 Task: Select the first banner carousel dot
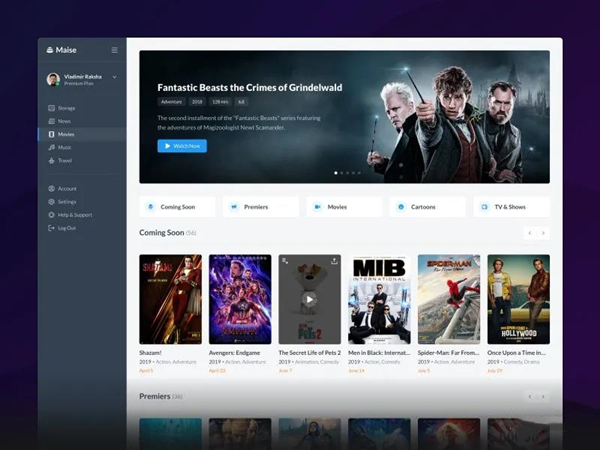336,173
